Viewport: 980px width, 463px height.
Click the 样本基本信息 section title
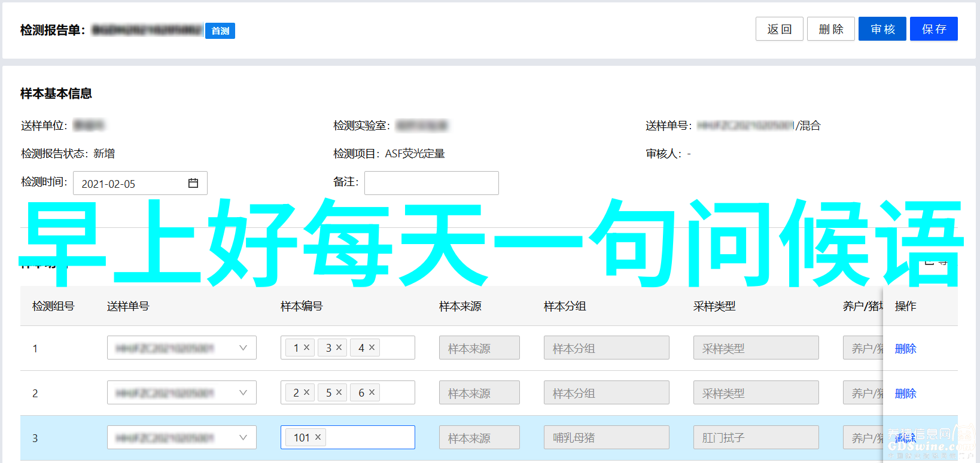56,93
